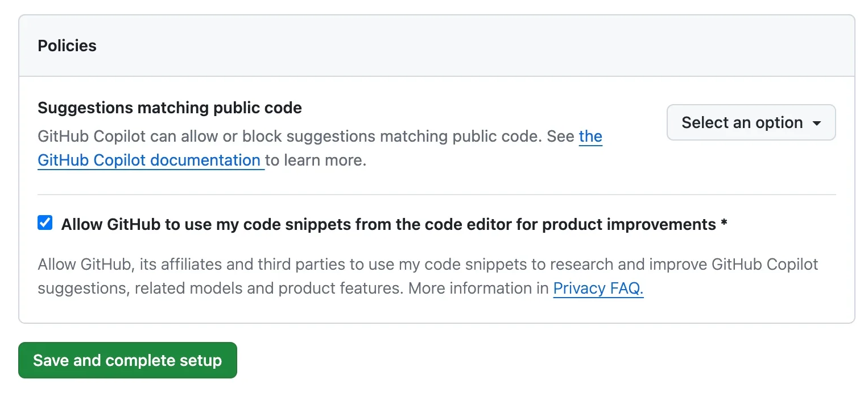868x412 pixels.
Task: Open the Privacy FAQ link
Action: [x=598, y=289]
